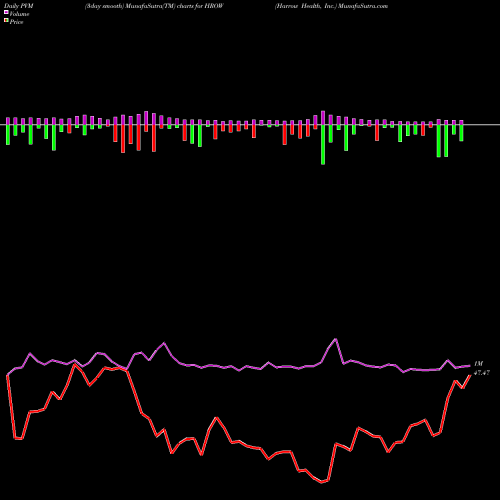Click the '(Harrow Health, Inc.) MunafaSutra.com' text

331,6
